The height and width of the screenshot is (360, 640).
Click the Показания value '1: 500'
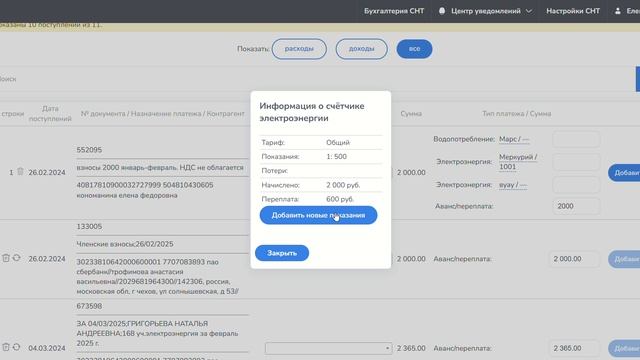(x=336, y=157)
